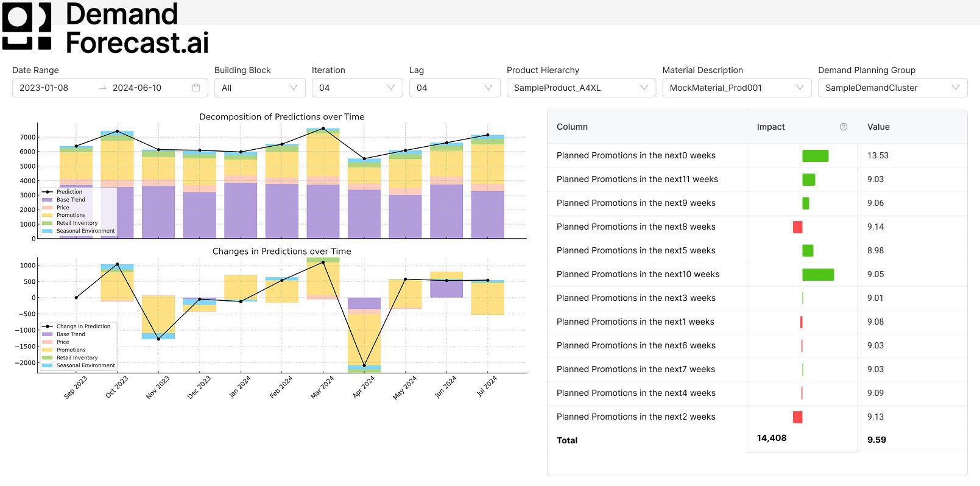
Task: Expand the Product Hierarchy dropdown
Action: [580, 88]
